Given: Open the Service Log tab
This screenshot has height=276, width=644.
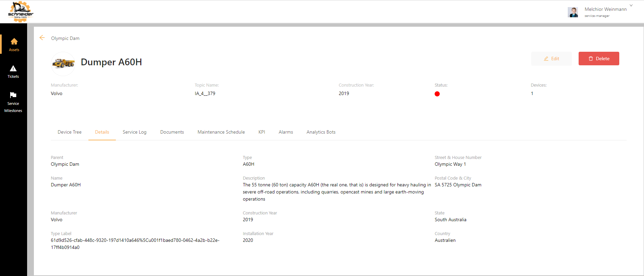Looking at the screenshot, I should coord(134,132).
